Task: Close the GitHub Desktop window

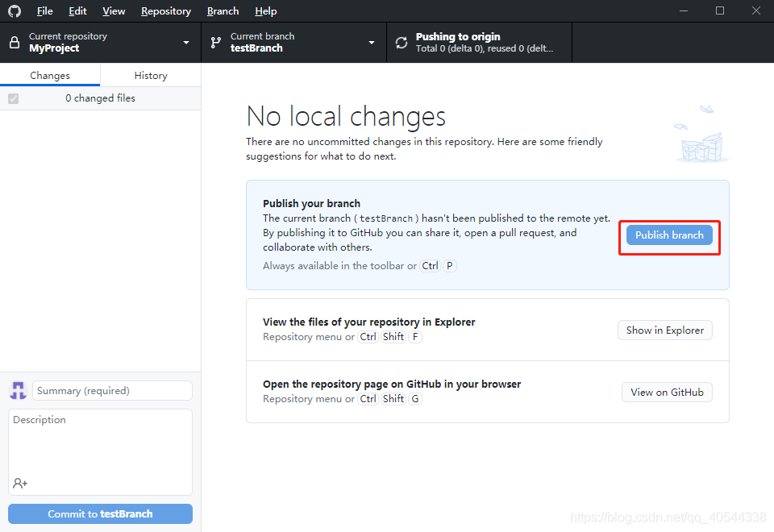Action: click(x=755, y=10)
